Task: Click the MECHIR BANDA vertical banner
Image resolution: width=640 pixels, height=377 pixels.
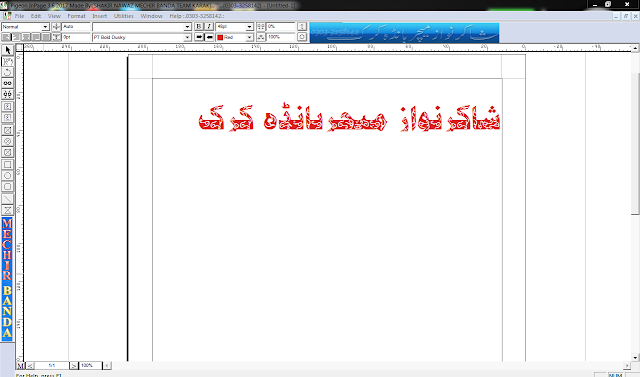Action: tap(7, 279)
